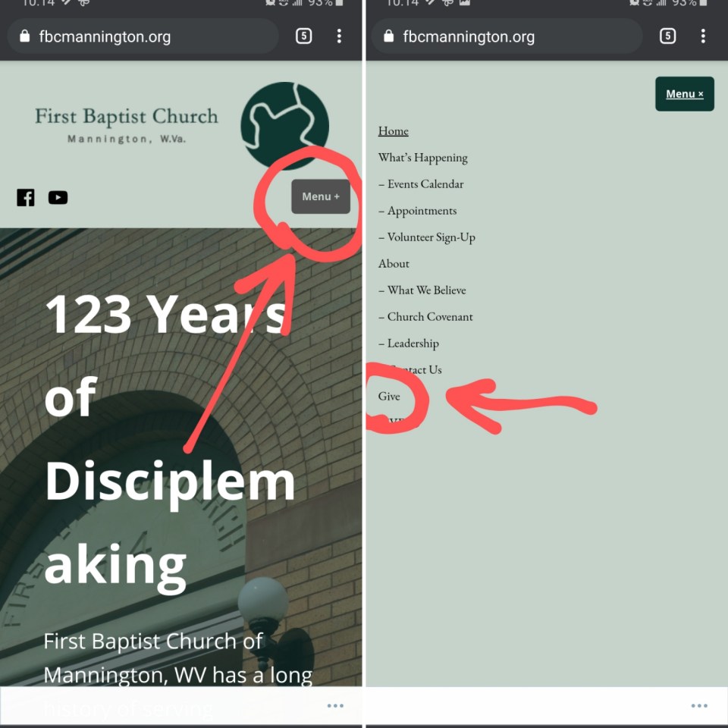
Task: Select Home in the navigation menu
Action: (x=394, y=131)
